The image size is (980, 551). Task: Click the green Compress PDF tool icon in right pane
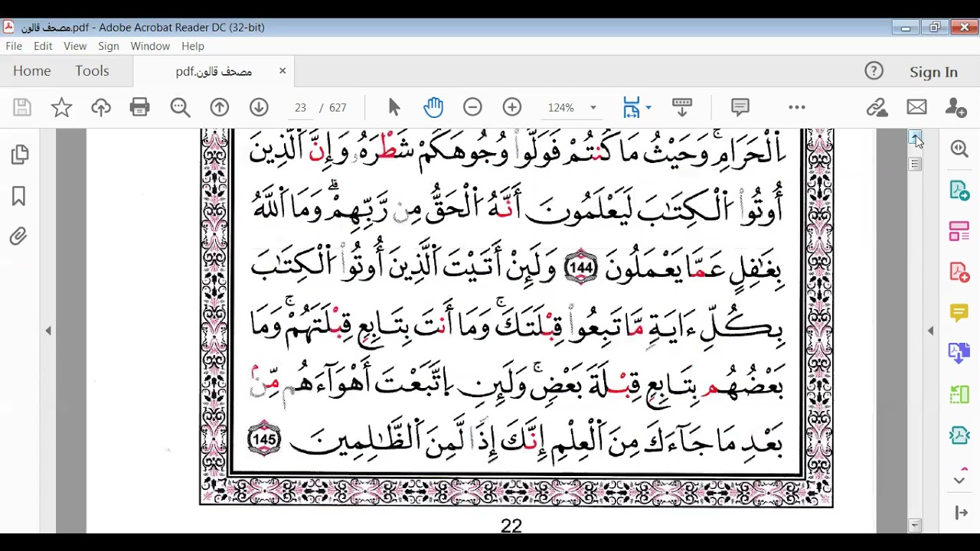pos(959,394)
